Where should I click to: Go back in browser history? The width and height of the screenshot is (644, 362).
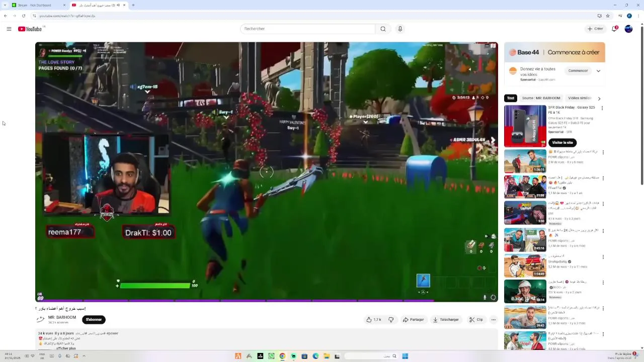click(x=6, y=16)
